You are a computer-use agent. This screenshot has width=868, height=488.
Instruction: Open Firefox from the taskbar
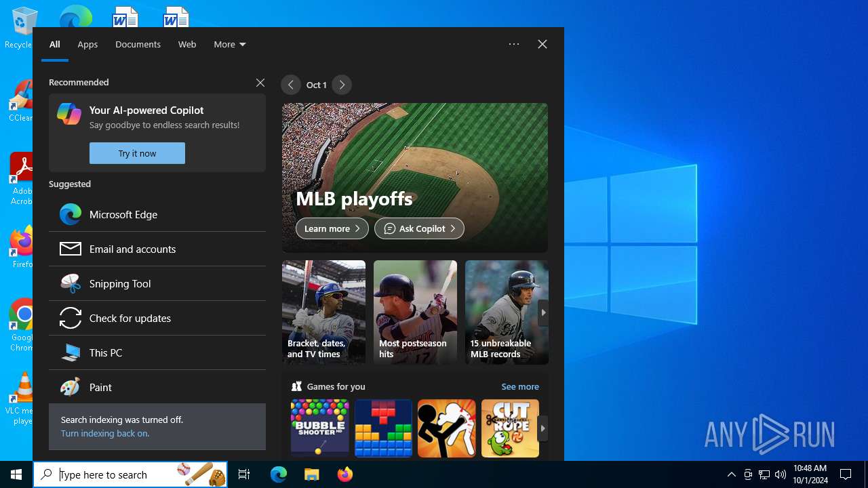(x=344, y=474)
